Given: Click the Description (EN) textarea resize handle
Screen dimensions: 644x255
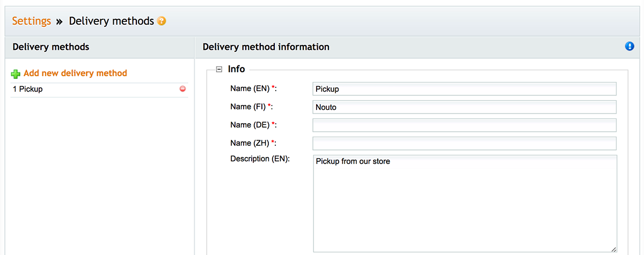Looking at the screenshot, I should pyautogui.click(x=613, y=249).
